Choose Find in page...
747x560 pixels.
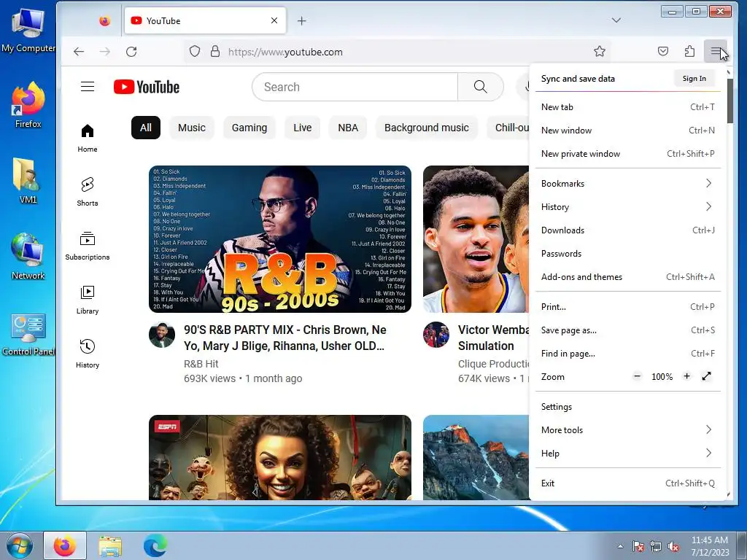(628, 354)
